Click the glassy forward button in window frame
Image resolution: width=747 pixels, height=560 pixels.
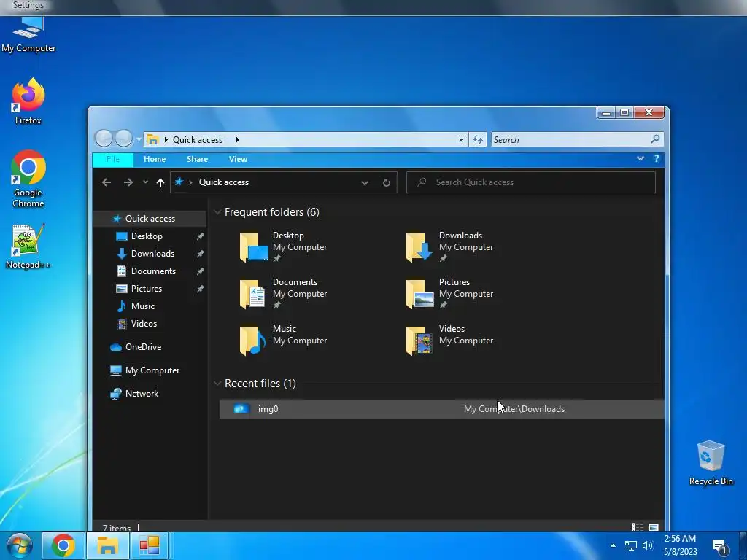pos(123,138)
